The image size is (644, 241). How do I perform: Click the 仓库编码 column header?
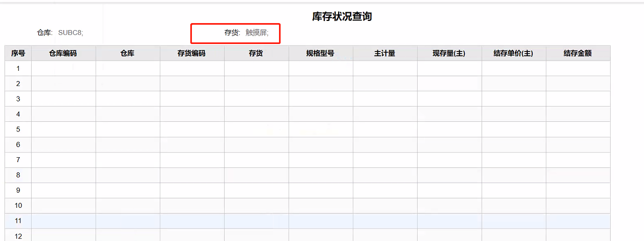pyautogui.click(x=63, y=53)
